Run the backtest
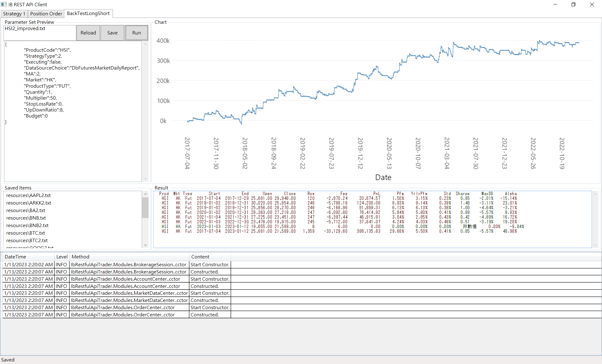Viewport: 602px width, 364px height. (136, 33)
